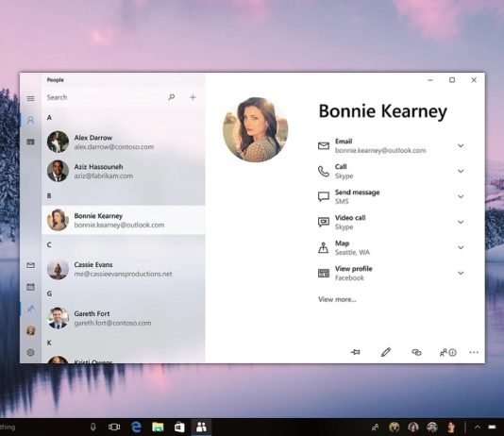Open the person info share icon

(447, 352)
